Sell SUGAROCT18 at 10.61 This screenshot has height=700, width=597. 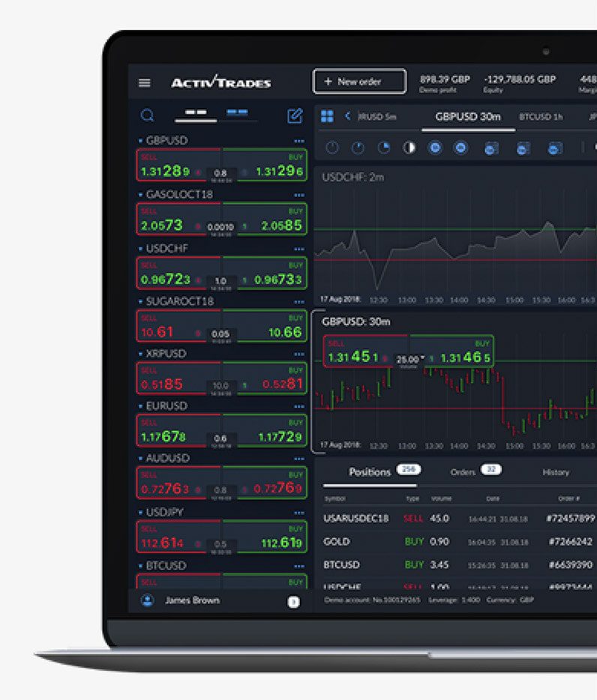coord(178,326)
